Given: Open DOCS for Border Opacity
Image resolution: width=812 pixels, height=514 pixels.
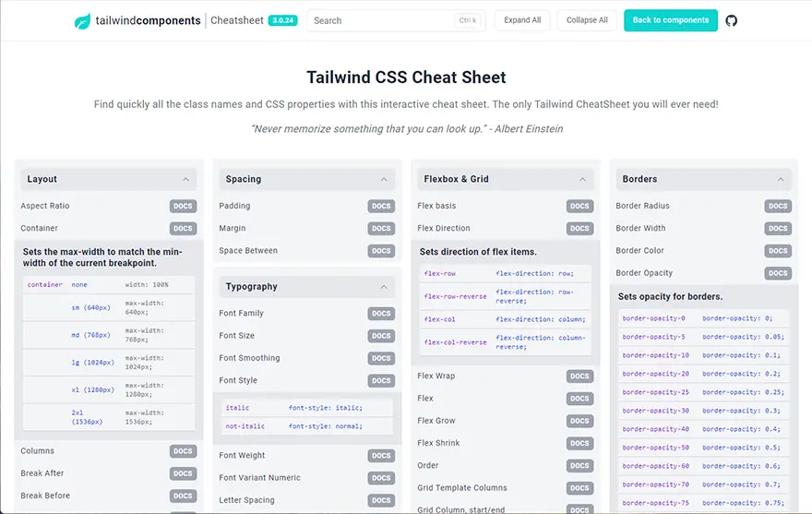Looking at the screenshot, I should coord(778,273).
